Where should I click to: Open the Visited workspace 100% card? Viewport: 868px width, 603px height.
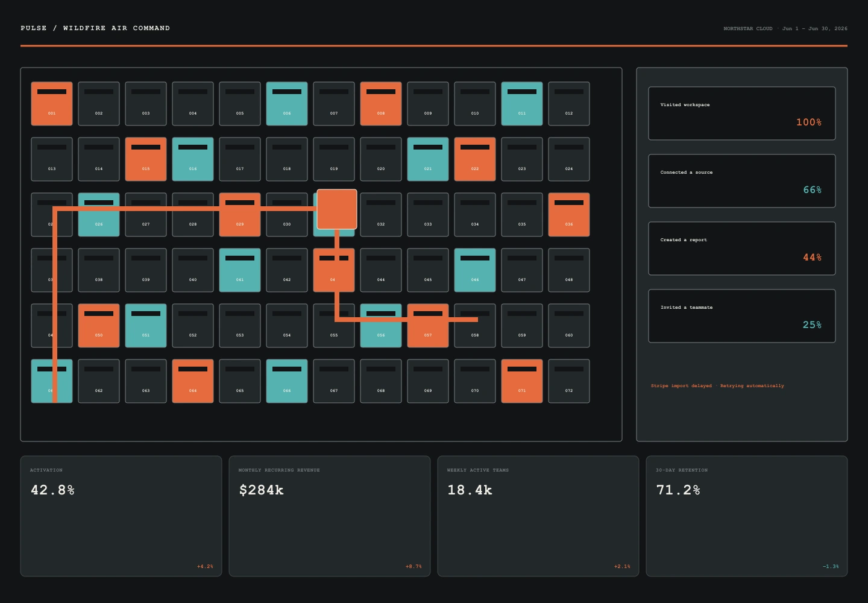[742, 113]
